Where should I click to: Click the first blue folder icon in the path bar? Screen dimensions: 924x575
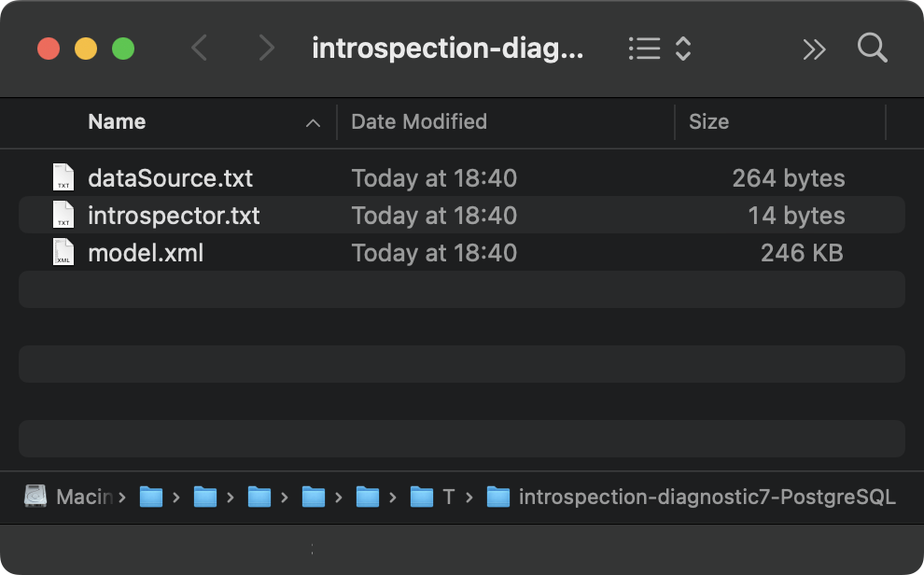(151, 497)
